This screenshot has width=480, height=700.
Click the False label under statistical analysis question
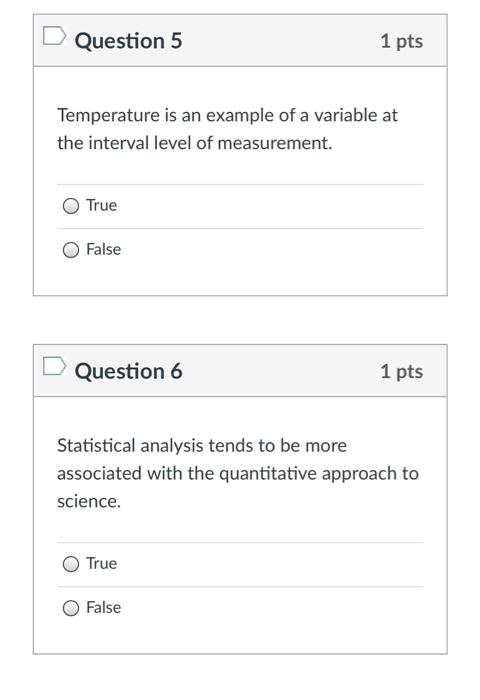tap(103, 608)
